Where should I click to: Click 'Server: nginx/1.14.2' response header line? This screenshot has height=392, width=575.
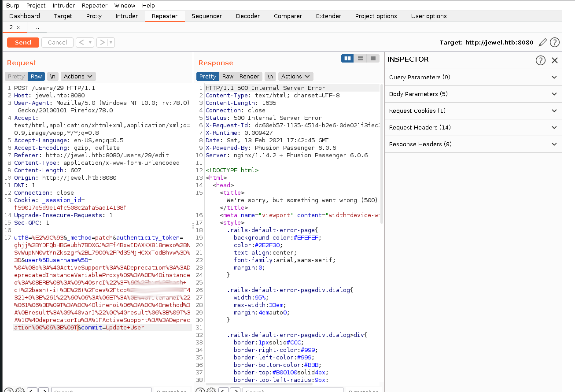coord(287,155)
